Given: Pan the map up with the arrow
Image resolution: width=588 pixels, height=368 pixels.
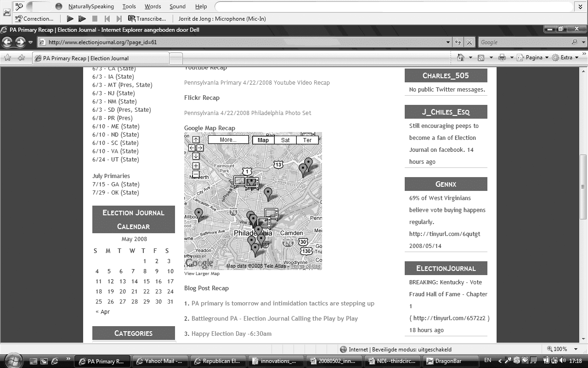Looking at the screenshot, I should tap(196, 139).
